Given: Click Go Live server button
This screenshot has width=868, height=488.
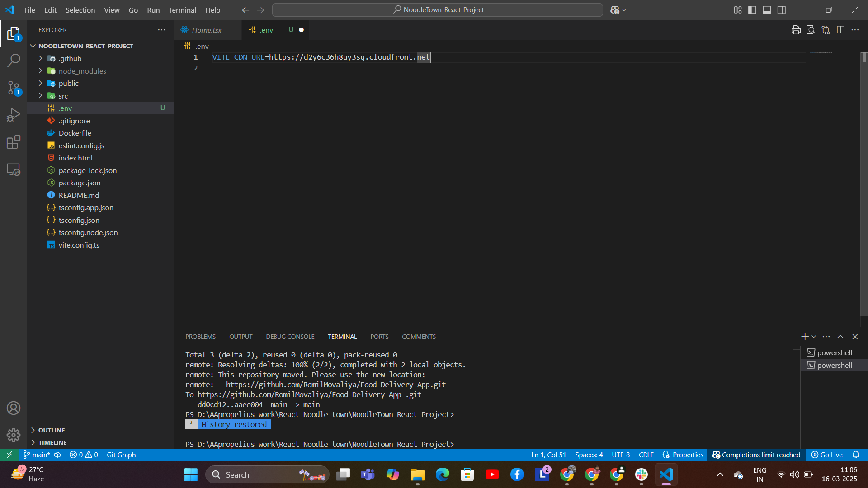Looking at the screenshot, I should point(827,455).
